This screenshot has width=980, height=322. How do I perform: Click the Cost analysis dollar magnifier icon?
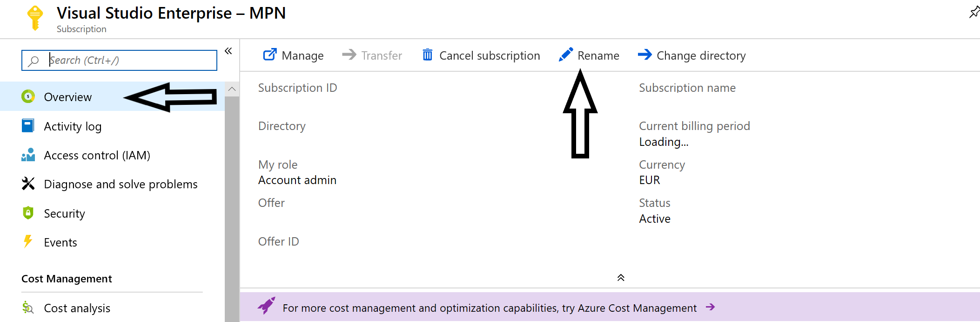point(28,308)
